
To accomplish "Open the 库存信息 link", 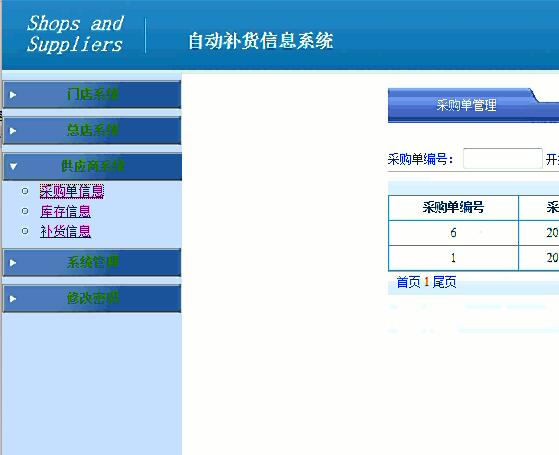I will 65,211.
